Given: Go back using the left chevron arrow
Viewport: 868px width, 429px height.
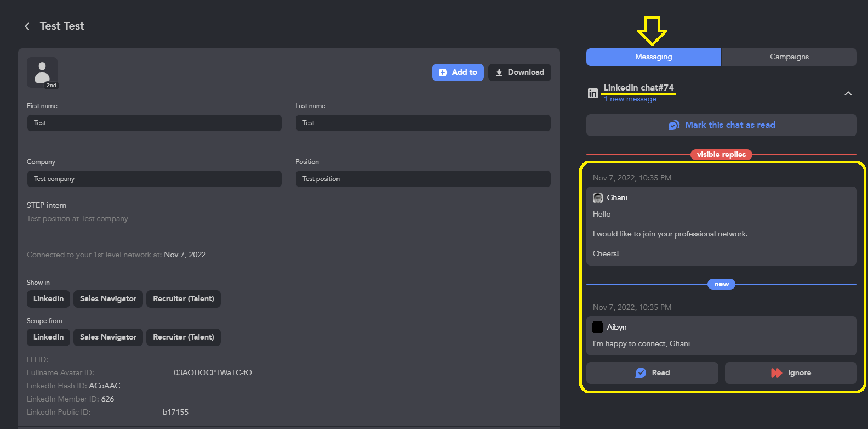Looking at the screenshot, I should tap(27, 26).
